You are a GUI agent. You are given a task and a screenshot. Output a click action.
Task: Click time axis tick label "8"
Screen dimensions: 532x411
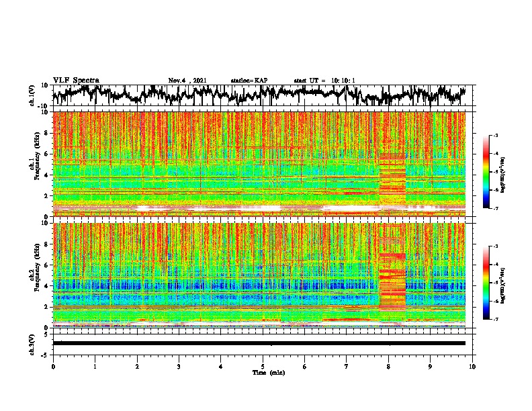coord(388,367)
